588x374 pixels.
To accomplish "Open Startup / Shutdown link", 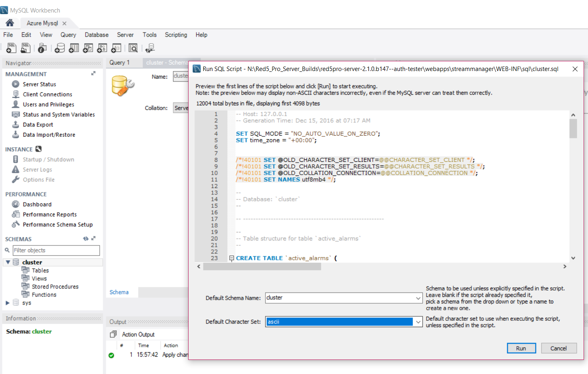I will tap(48, 159).
